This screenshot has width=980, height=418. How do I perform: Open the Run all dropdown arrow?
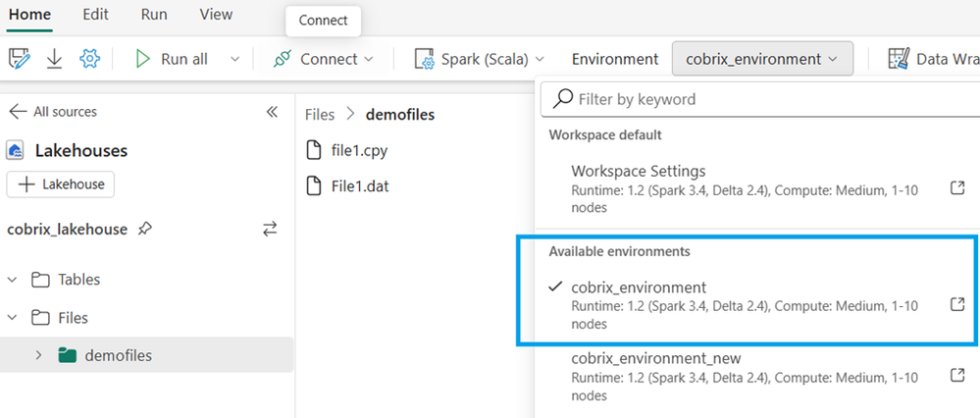click(235, 59)
